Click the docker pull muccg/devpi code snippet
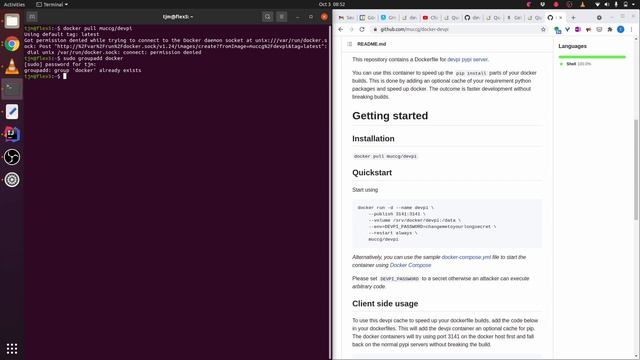640x360 pixels. click(x=385, y=156)
